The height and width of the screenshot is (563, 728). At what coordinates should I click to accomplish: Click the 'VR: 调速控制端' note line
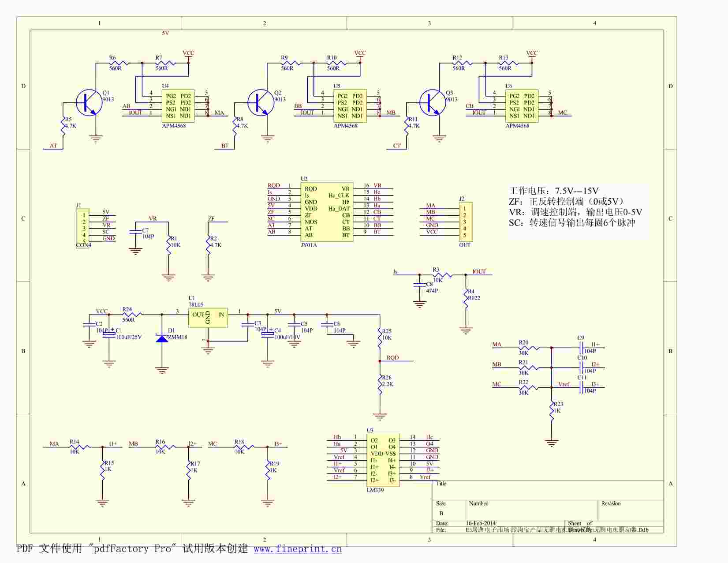point(575,212)
